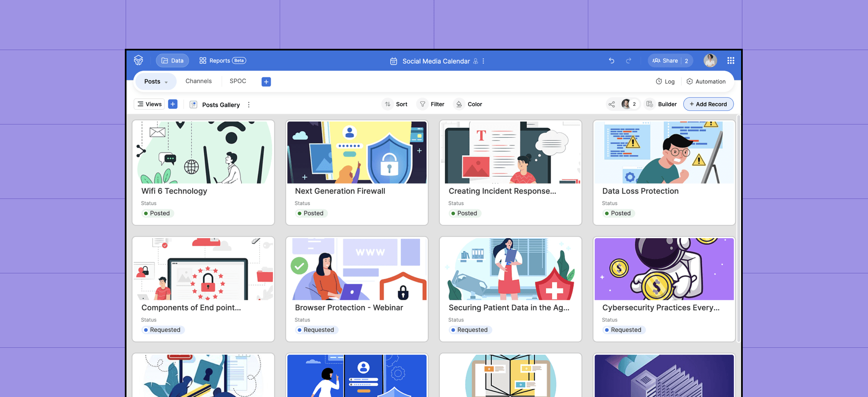Open the Posts Gallery options menu
The image size is (868, 397).
click(x=248, y=105)
